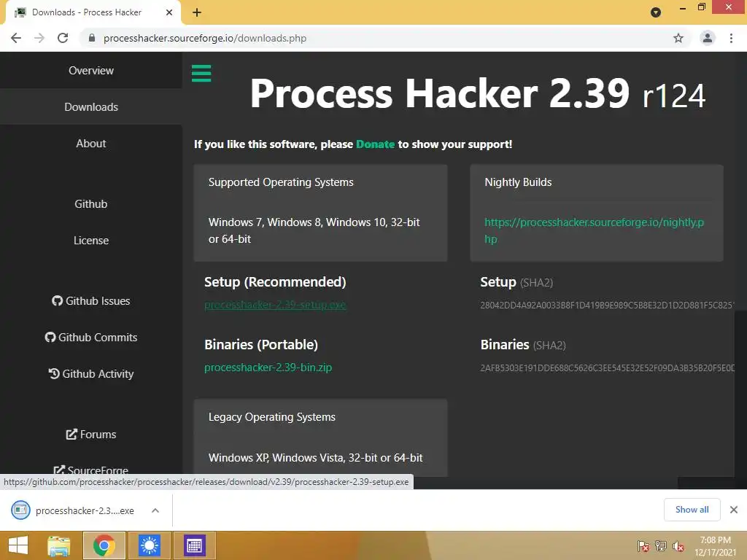Click the Binaries SHA2 hash text
The image size is (747, 560).
pyautogui.click(x=608, y=368)
